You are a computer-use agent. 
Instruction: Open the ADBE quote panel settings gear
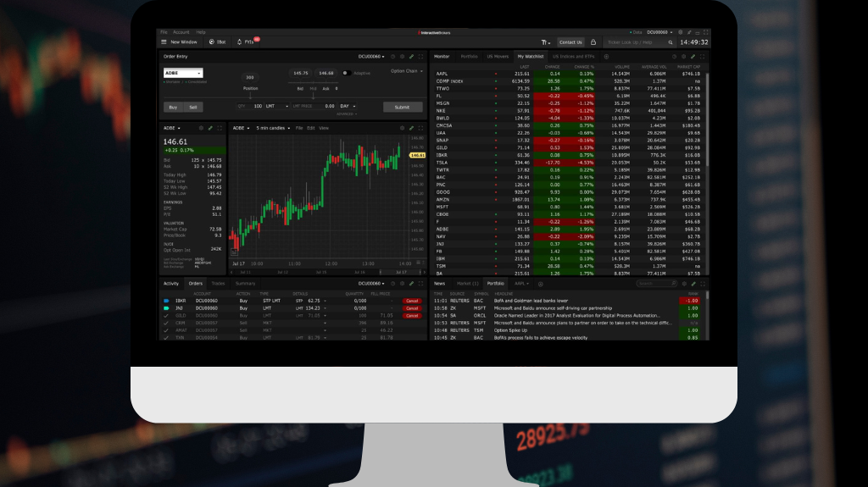(x=201, y=128)
